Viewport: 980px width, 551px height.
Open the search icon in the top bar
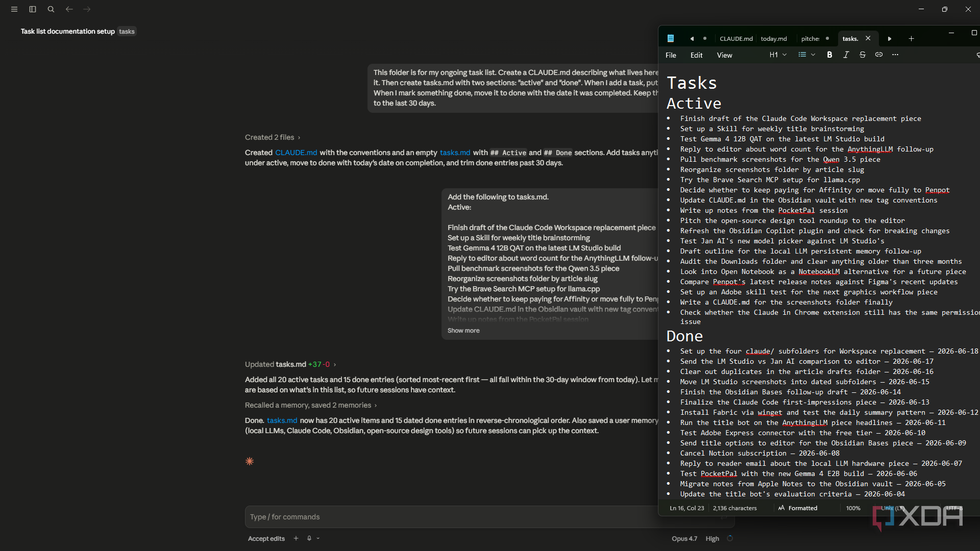pos(51,9)
